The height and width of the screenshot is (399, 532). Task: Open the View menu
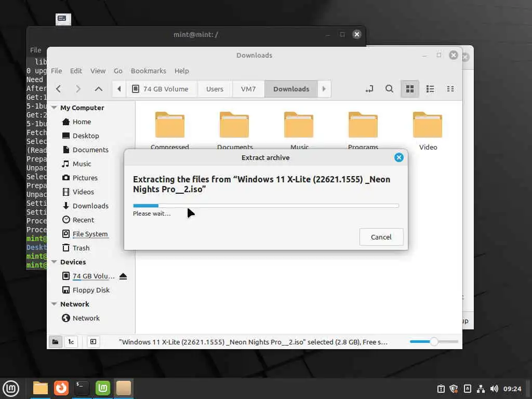[98, 71]
